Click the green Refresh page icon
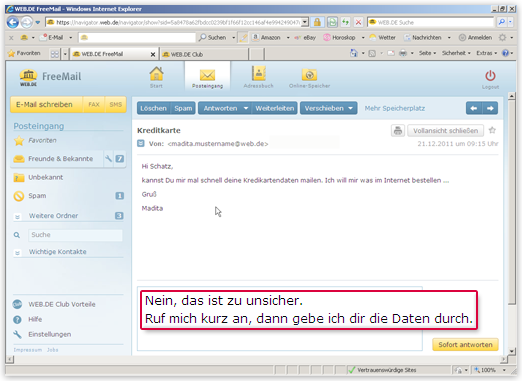522x381 pixels. tap(332, 22)
